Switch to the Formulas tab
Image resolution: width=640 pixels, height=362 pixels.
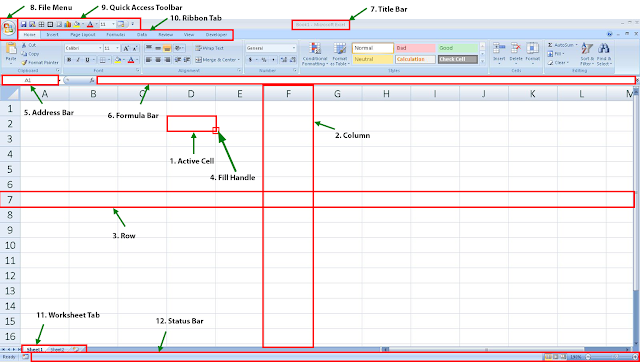116,35
